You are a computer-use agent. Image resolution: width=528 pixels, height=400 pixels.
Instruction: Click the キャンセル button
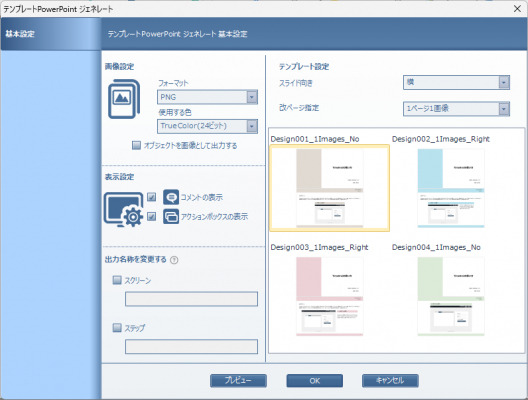point(390,381)
